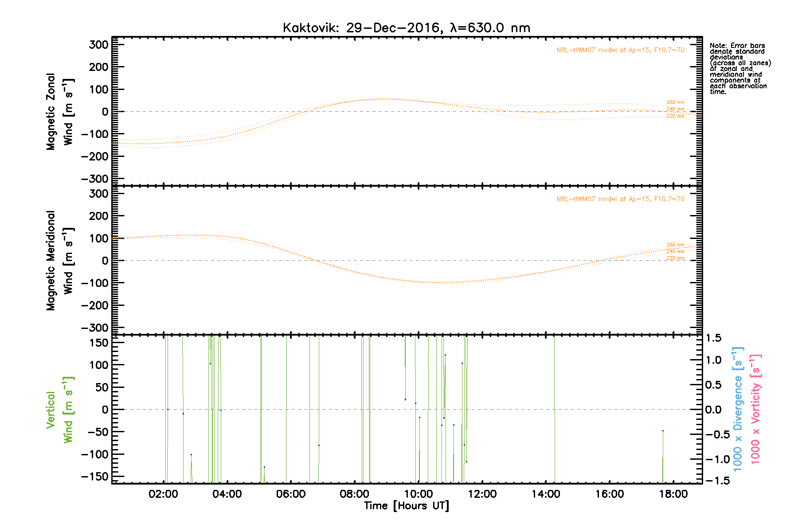Click the 300 tick on the meridional wind axis
Screen dimensions: 798x532
pos(98,193)
